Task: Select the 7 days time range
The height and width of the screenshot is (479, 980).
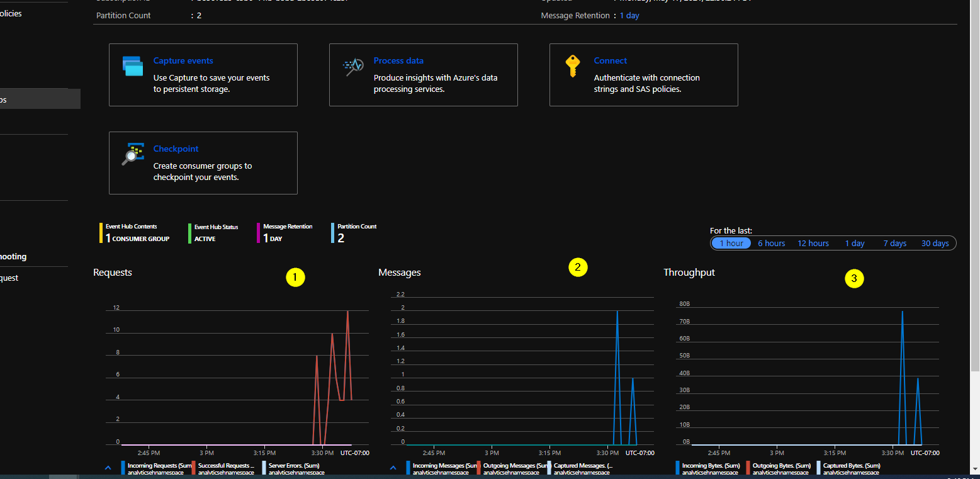Action: [894, 243]
